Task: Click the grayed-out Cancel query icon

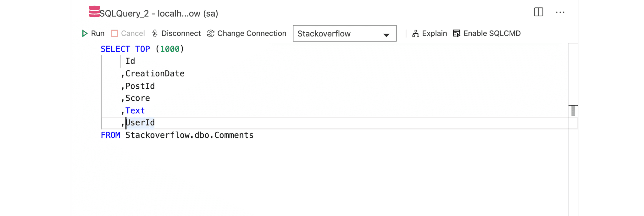Action: (x=114, y=33)
